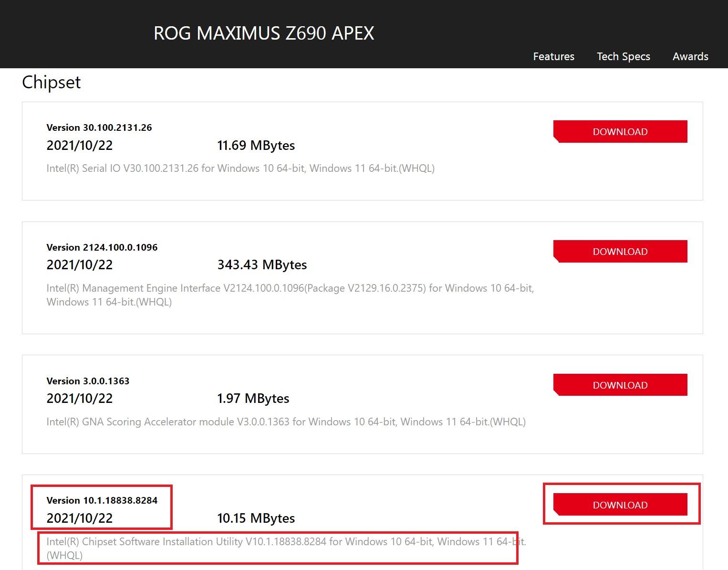Open the Features tab
This screenshot has height=570, width=728.
tap(553, 56)
